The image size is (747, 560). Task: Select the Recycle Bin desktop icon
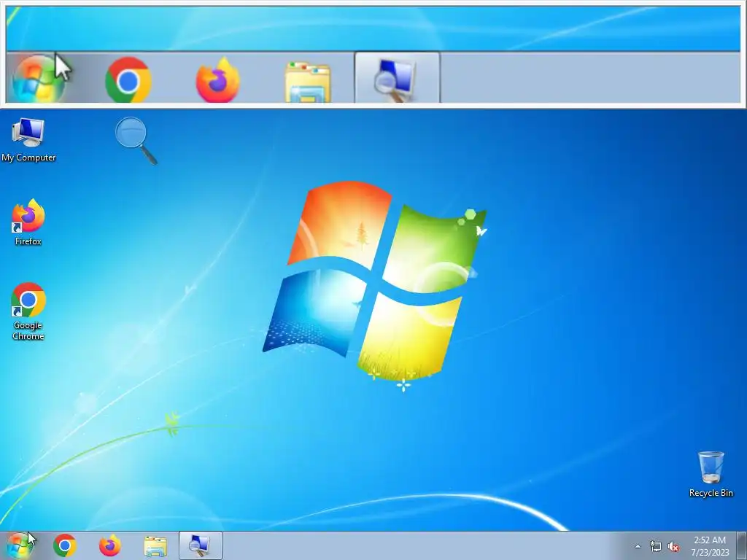point(711,474)
